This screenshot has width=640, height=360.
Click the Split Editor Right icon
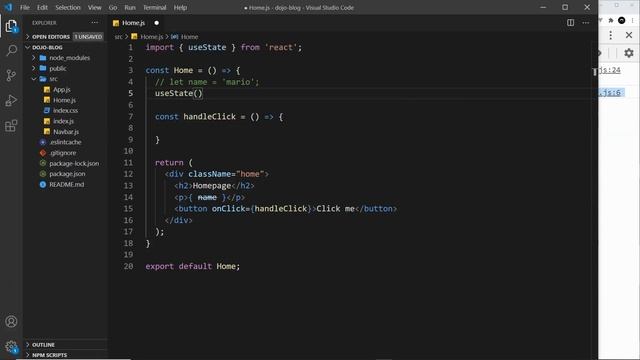point(571,23)
